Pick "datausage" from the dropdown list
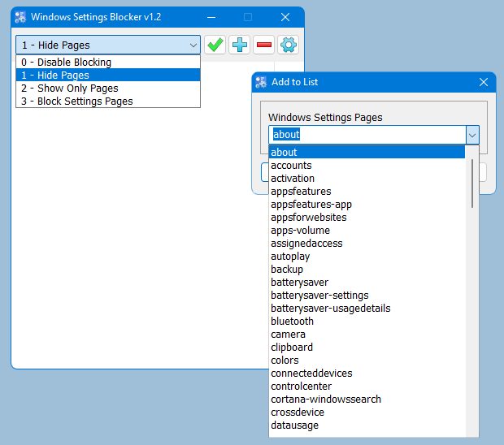The width and height of the screenshot is (504, 445). click(294, 426)
